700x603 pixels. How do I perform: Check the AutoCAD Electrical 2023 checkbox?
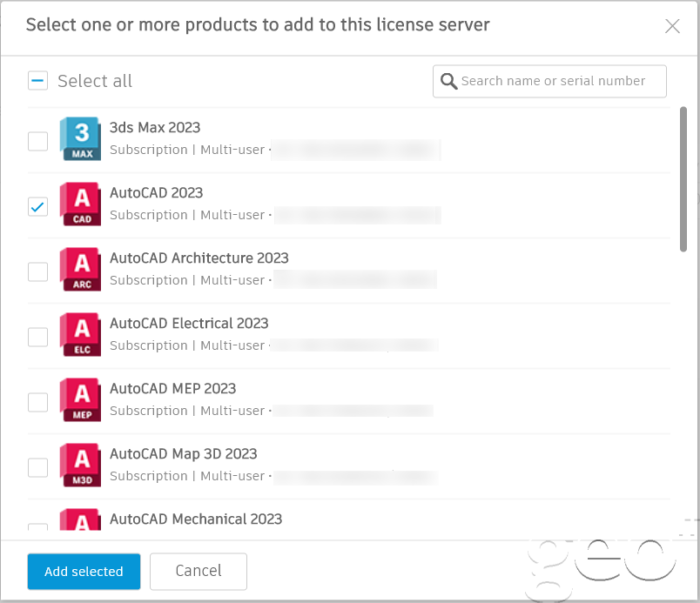(38, 337)
